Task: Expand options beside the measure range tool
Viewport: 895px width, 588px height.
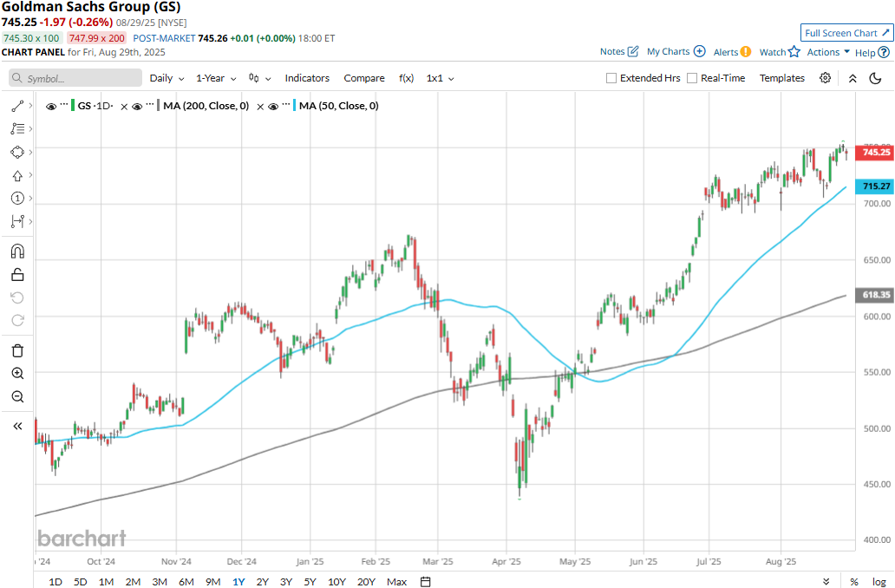Action: pos(30,221)
